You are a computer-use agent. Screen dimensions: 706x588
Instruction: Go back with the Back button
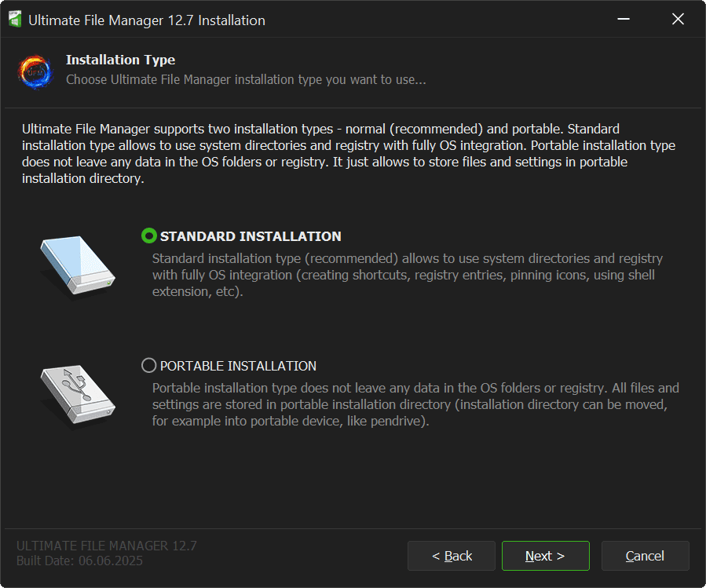pos(452,556)
